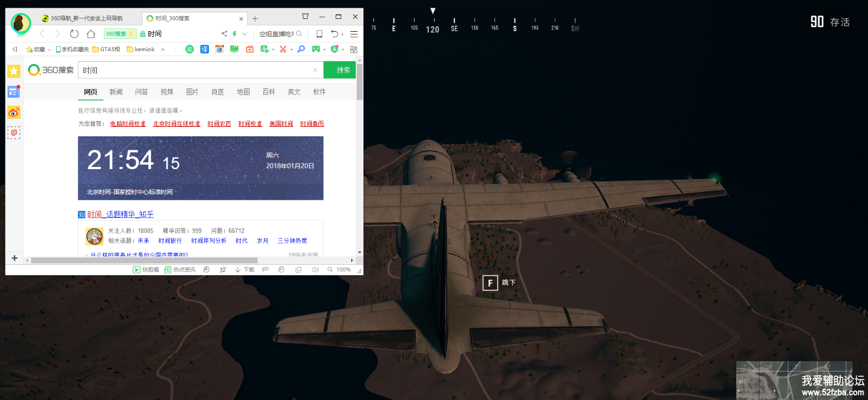Image resolution: width=868 pixels, height=400 pixels.
Task: Open the blue news sidebar icon
Action: (14, 92)
